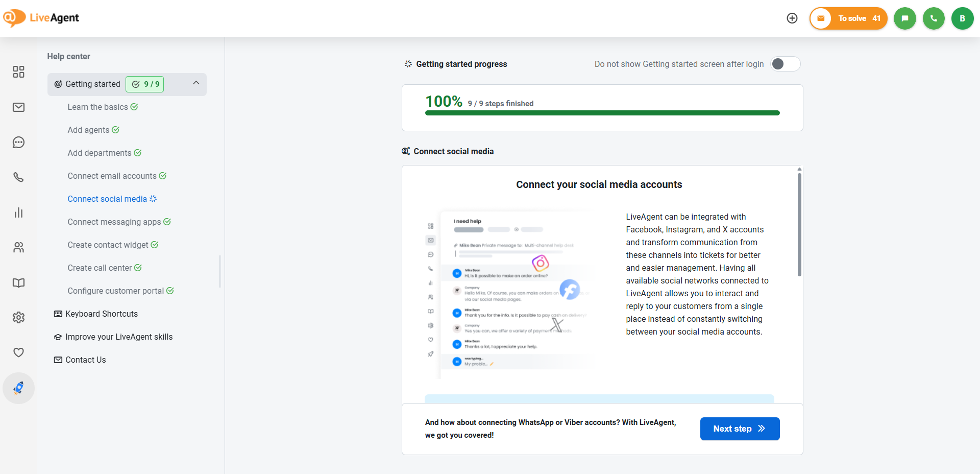
Task: Open the Dashboard grid icon
Action: tap(18, 72)
